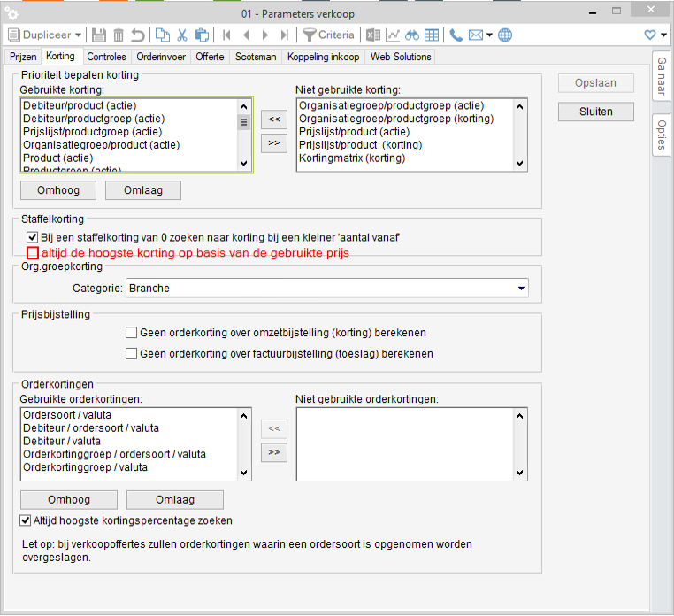
Task: Switch to the Controles tab
Action: pos(106,57)
